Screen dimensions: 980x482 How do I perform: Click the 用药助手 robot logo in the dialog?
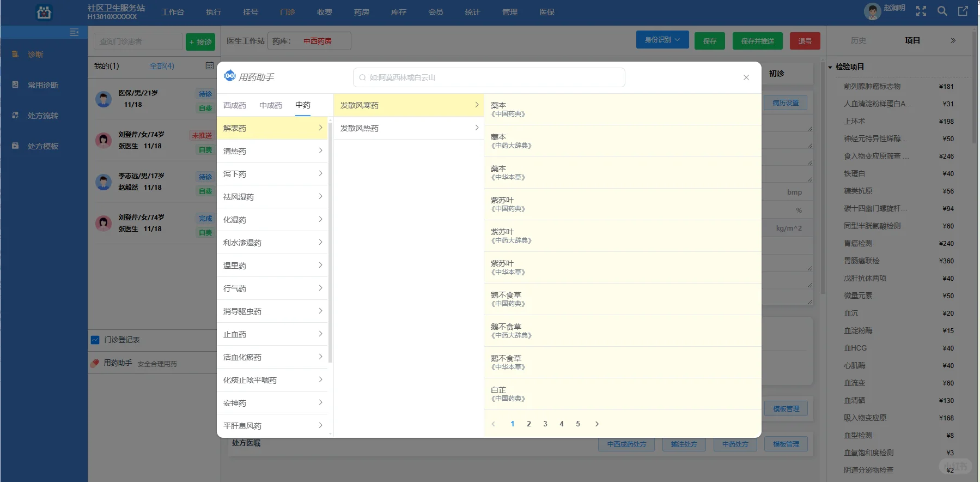(230, 75)
